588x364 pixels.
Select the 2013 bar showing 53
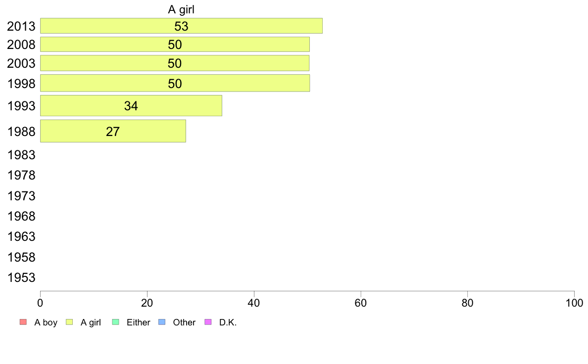(x=182, y=26)
